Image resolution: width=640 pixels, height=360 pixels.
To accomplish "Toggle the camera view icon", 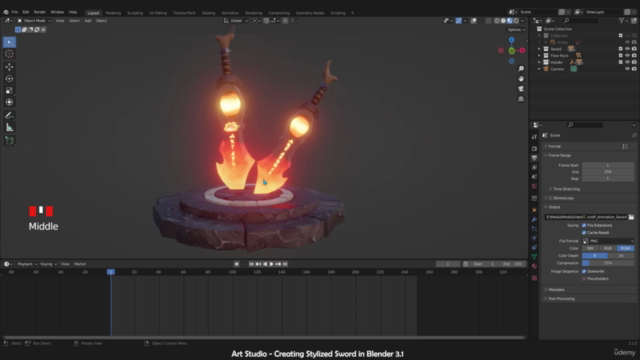I will click(521, 89).
